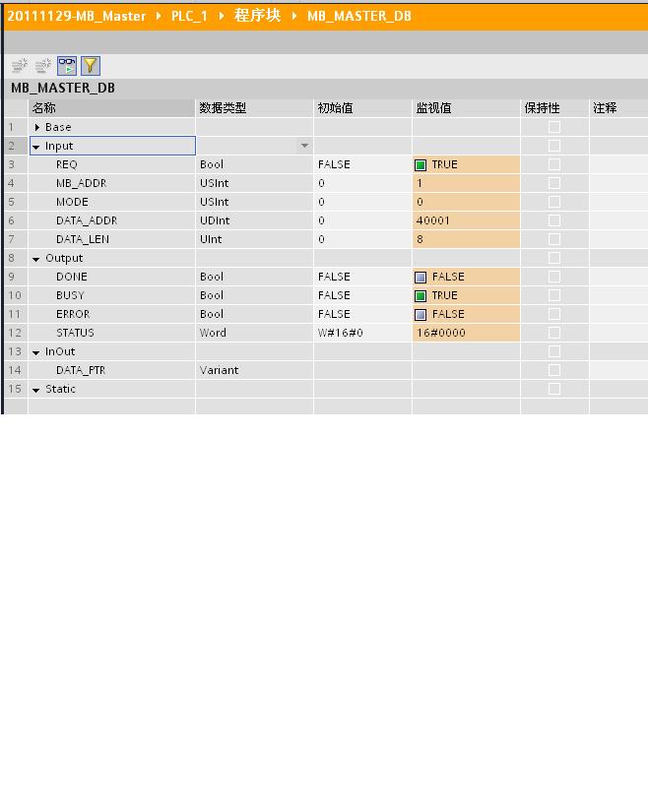Click the 名称 column header

(x=111, y=108)
